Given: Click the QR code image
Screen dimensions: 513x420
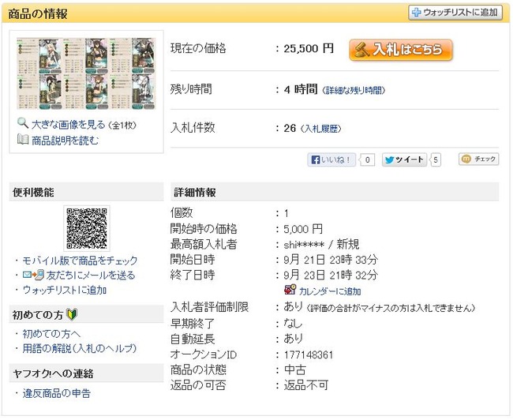Looking at the screenshot, I should (87, 228).
